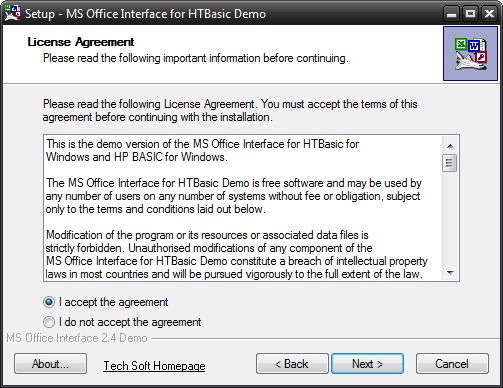Viewport: 503px width, 388px height.
Task: Click inside the license agreement text box
Action: click(243, 208)
